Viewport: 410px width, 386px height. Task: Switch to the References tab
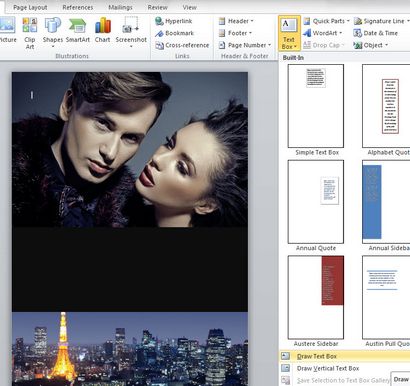78,7
